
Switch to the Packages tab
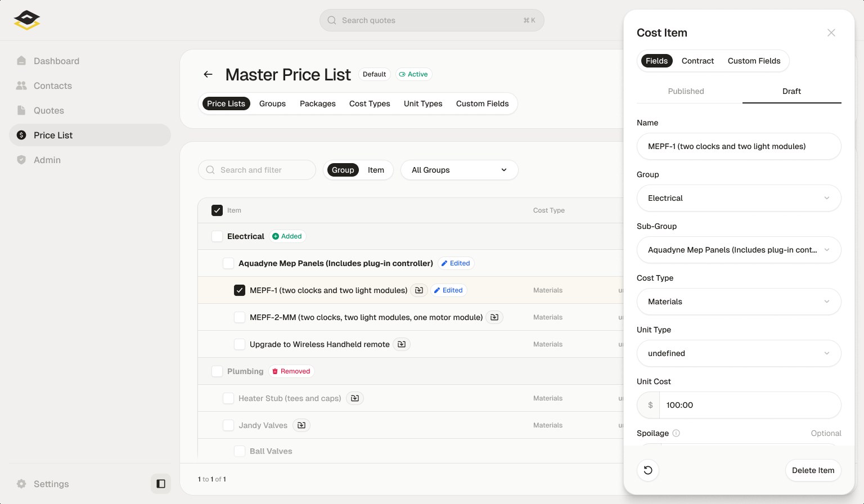[x=318, y=103]
